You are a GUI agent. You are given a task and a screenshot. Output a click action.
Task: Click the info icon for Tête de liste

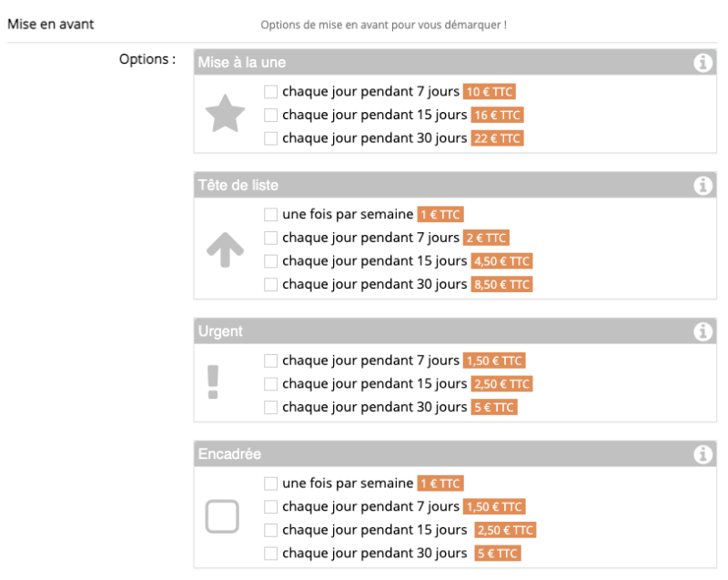click(x=702, y=186)
